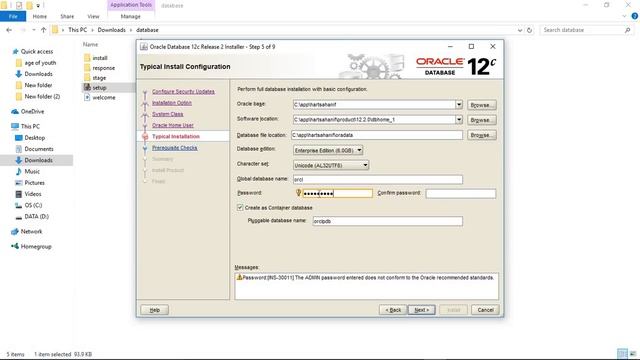Go up one folder level
The width and height of the screenshot is (640, 360).
(43, 30)
